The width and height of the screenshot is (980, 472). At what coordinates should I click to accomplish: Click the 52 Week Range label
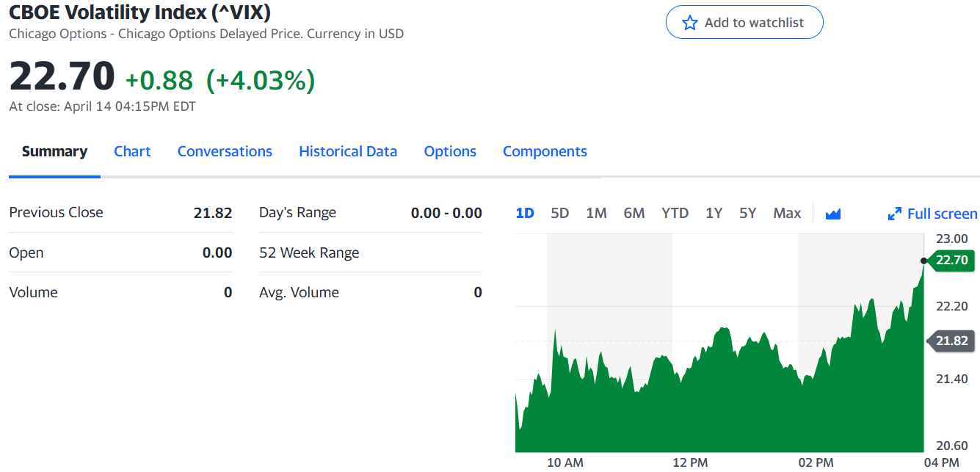pyautogui.click(x=309, y=253)
